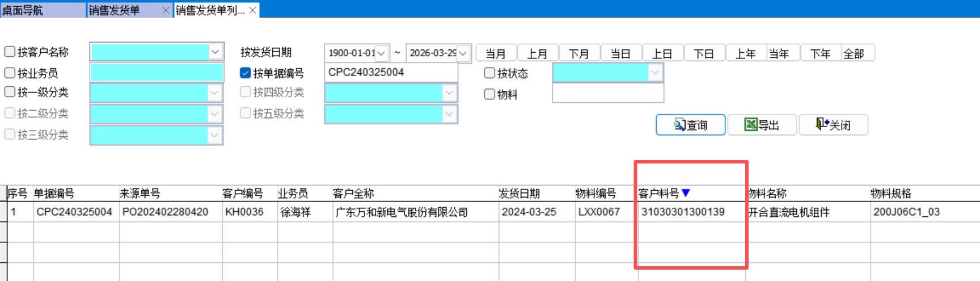Switch to the 桌面导航 tab
The height and width of the screenshot is (281, 980).
(43, 10)
